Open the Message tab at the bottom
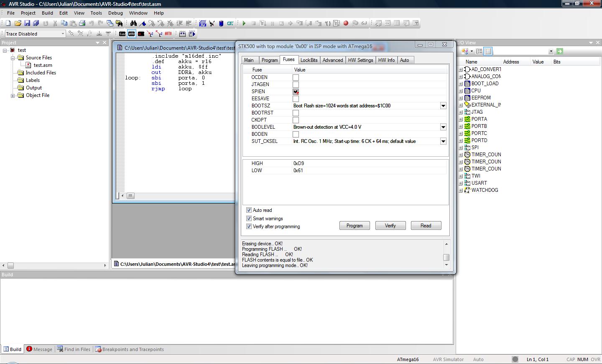602x364 pixels. (x=39, y=349)
